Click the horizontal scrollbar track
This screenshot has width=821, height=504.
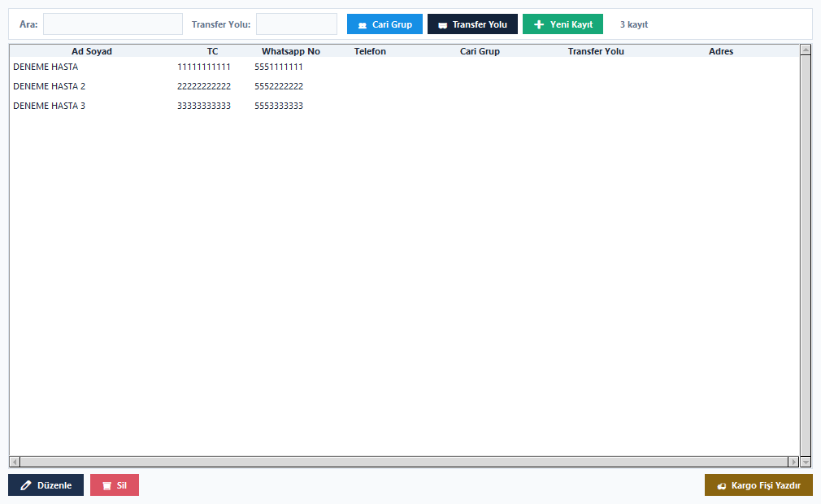(404, 462)
